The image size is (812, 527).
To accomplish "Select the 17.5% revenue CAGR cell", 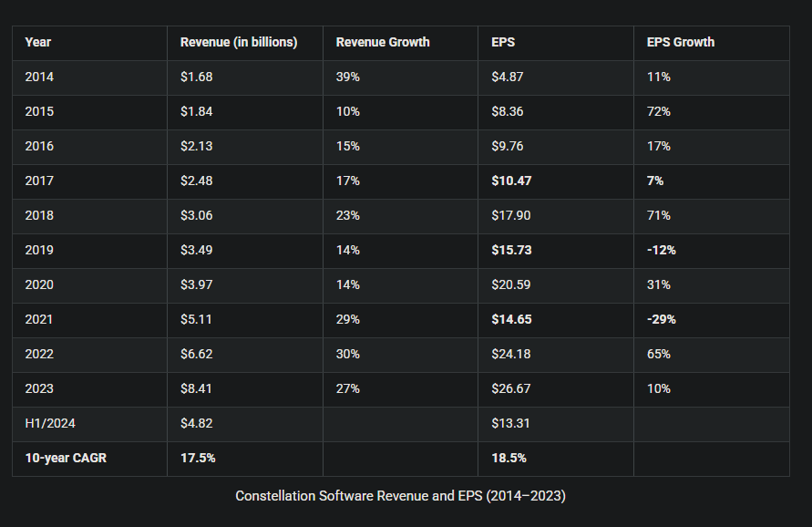I will tap(198, 458).
